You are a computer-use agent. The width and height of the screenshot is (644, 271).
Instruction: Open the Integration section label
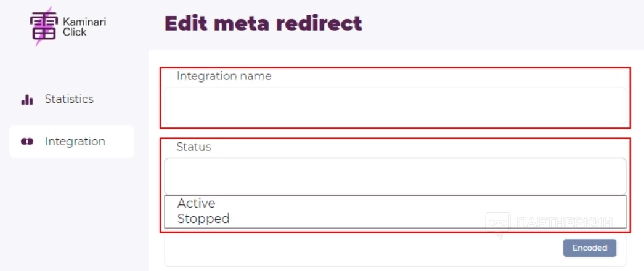pos(75,142)
